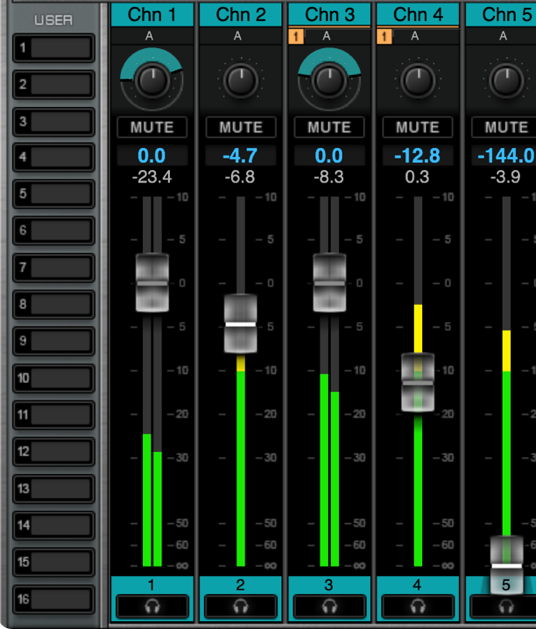536x629 pixels.
Task: Select user preset slot 1
Action: [x=54, y=48]
